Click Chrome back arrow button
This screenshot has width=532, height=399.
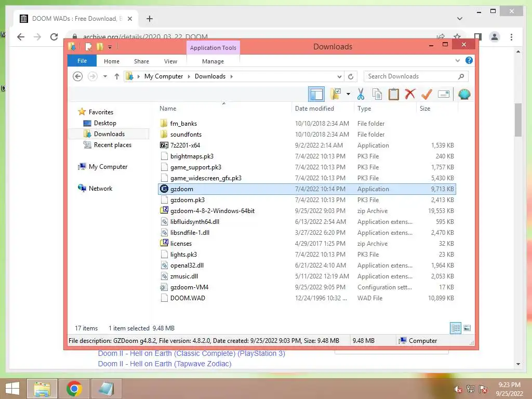21,37
